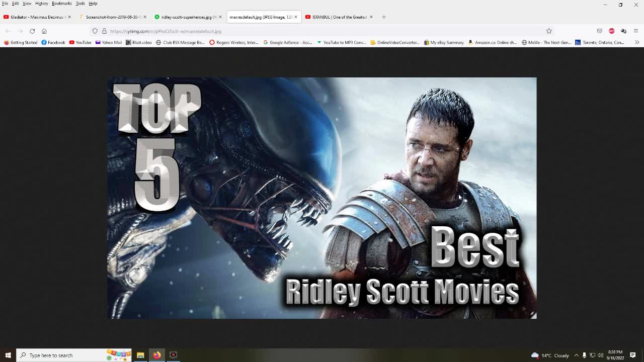Open the YouTube to MP3 Converter bookmark
This screenshot has height=362, width=644.
342,43
